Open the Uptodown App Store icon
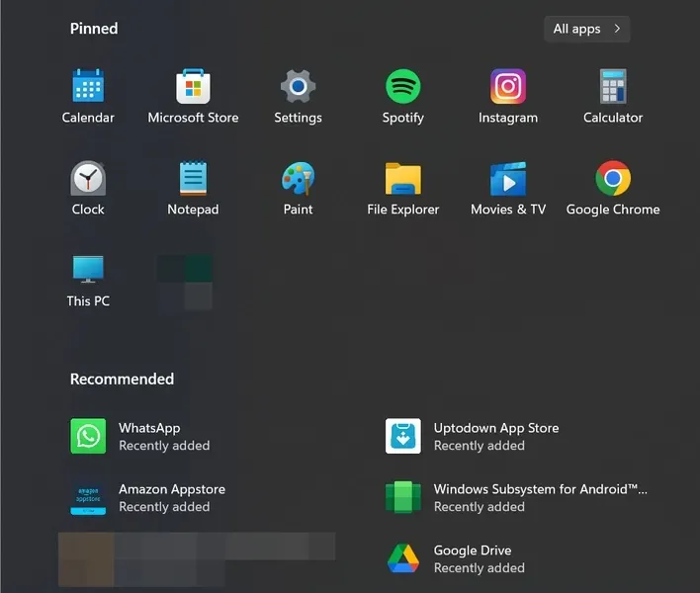Screen dimensions: 700x593 (x=402, y=436)
